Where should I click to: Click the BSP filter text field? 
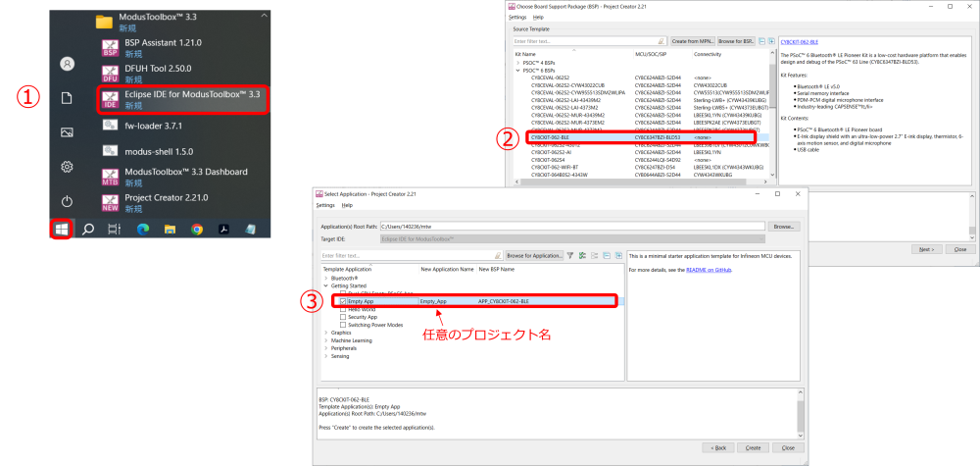[x=589, y=41]
